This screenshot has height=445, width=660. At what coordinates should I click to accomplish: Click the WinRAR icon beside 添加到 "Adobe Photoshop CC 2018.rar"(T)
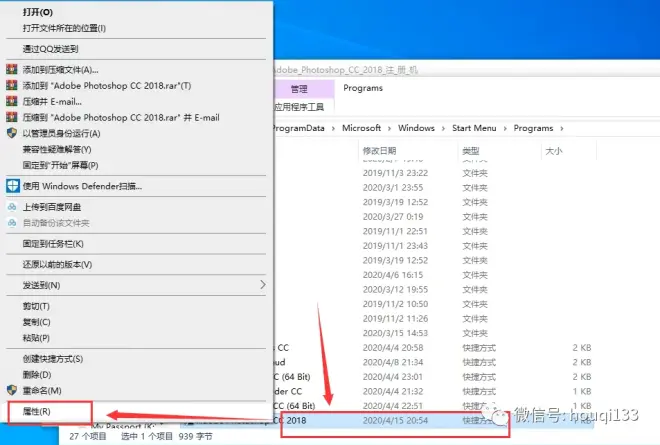(x=12, y=85)
